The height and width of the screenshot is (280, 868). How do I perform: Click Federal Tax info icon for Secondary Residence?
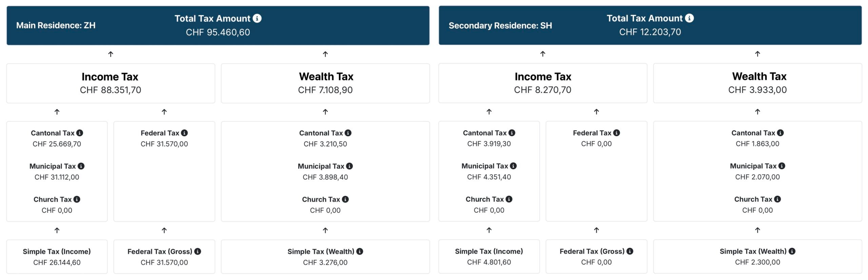[x=617, y=133]
